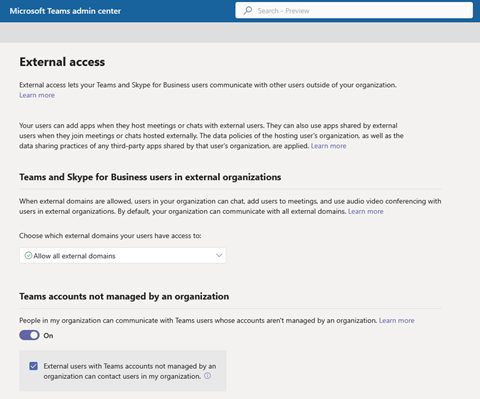Click green checkmark icon in domains dropdown
480x399 pixels.
(28, 255)
